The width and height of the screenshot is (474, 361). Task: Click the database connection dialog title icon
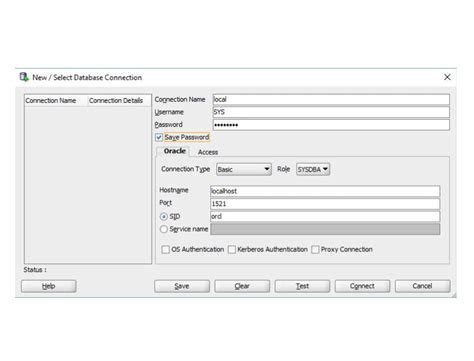tap(24, 77)
